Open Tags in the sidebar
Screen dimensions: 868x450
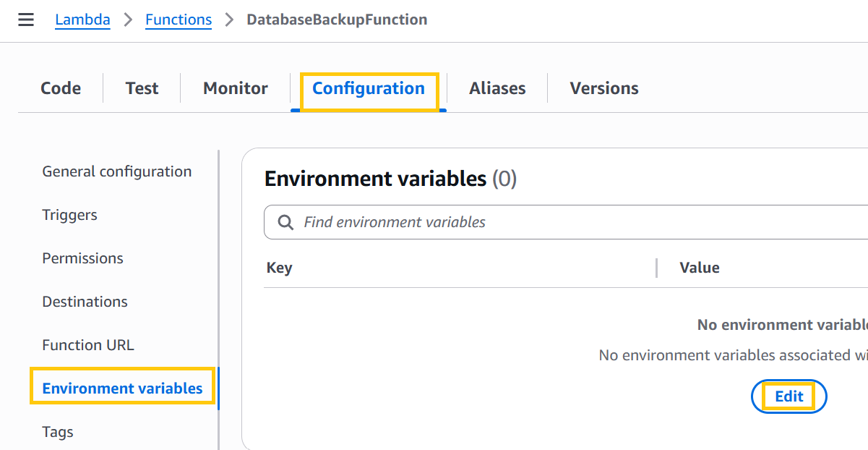tap(58, 432)
